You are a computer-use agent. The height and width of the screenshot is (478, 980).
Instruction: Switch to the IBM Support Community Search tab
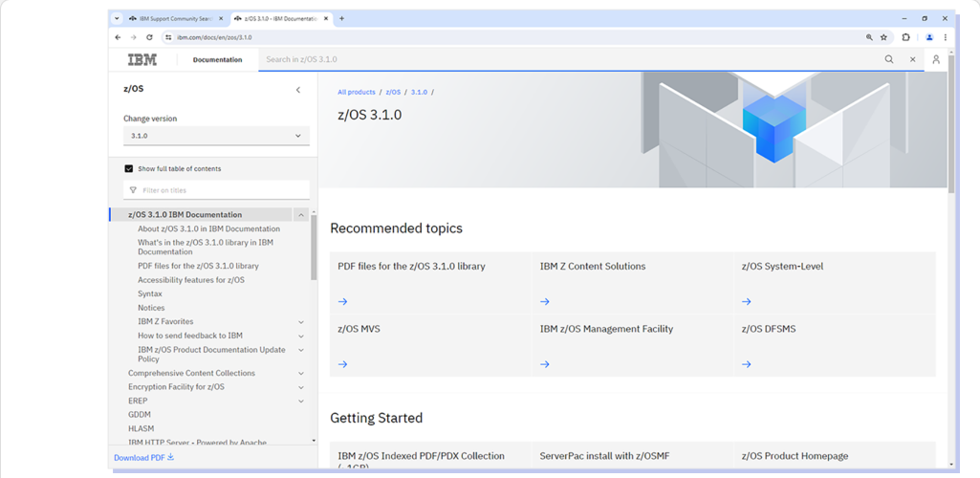coord(175,19)
